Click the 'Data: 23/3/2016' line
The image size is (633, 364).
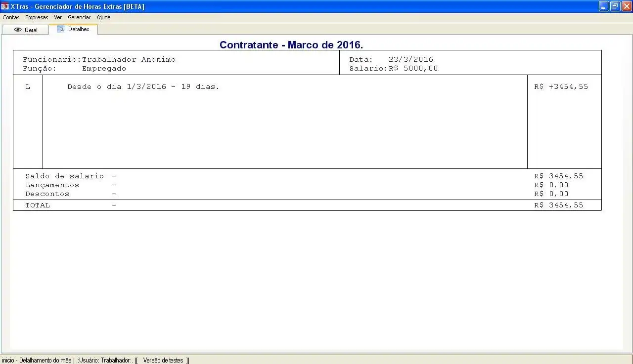(391, 60)
